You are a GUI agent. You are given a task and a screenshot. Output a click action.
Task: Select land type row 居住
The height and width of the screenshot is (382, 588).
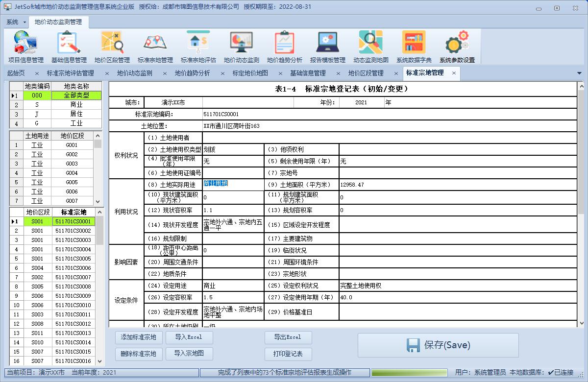55,114
